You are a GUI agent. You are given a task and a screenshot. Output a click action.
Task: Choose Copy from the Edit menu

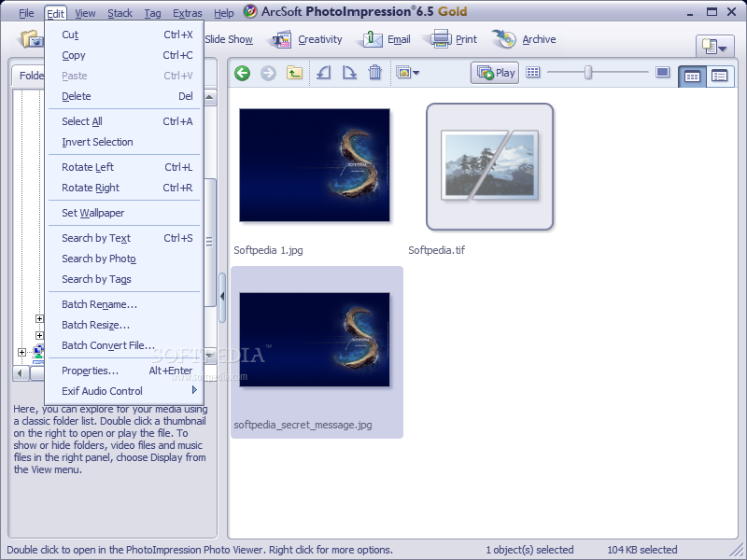pos(125,55)
